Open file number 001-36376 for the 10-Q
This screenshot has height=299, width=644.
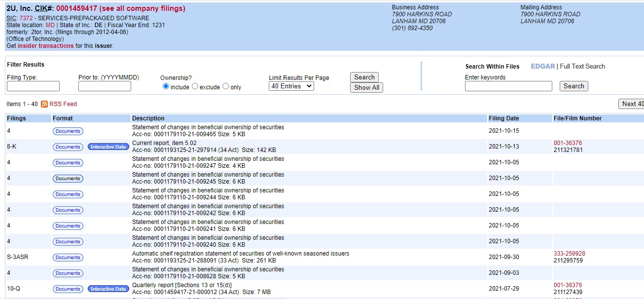(568, 285)
